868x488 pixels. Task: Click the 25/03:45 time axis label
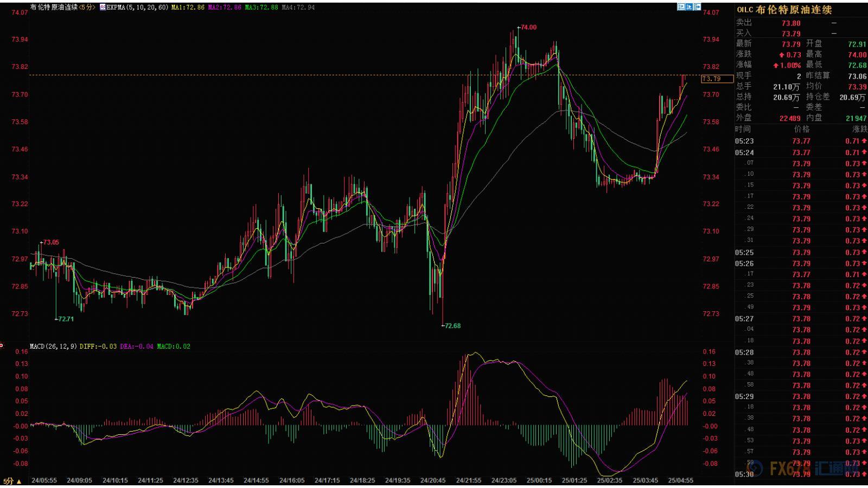click(x=645, y=480)
